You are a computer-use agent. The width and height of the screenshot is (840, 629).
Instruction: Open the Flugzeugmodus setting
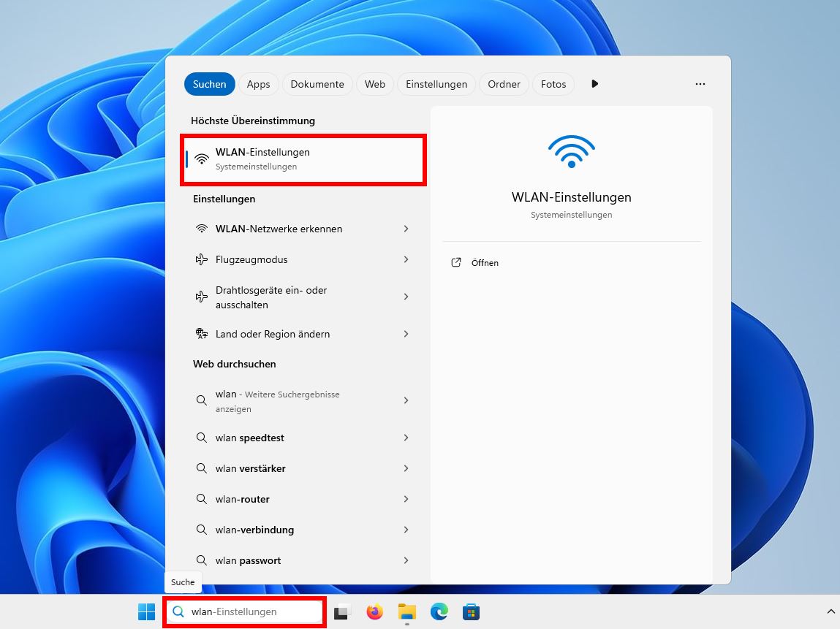tap(251, 259)
